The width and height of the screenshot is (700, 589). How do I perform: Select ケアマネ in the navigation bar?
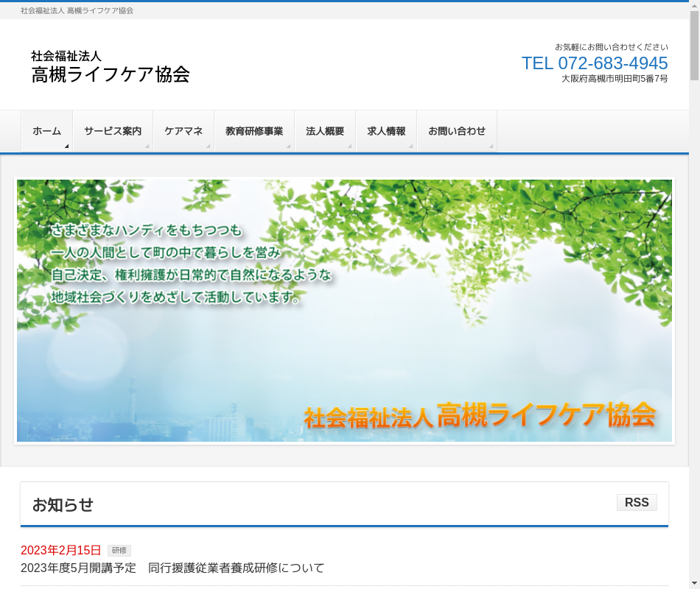coord(183,131)
